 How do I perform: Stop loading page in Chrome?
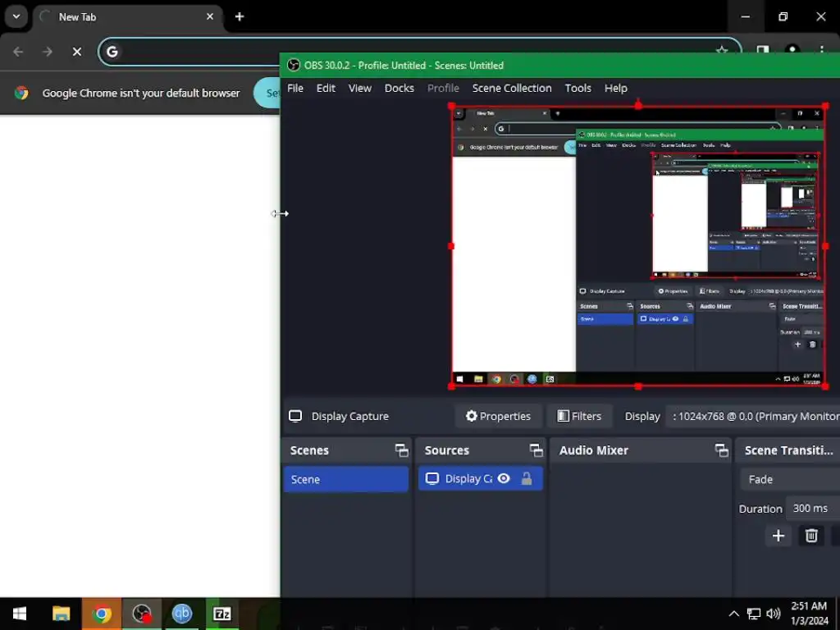click(x=77, y=52)
